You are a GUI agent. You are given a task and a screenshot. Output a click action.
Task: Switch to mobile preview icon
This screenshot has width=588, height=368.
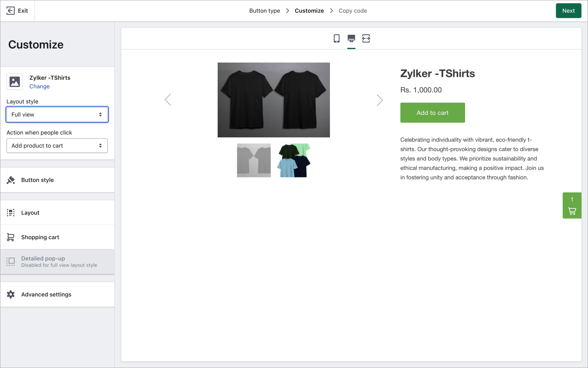pos(336,38)
